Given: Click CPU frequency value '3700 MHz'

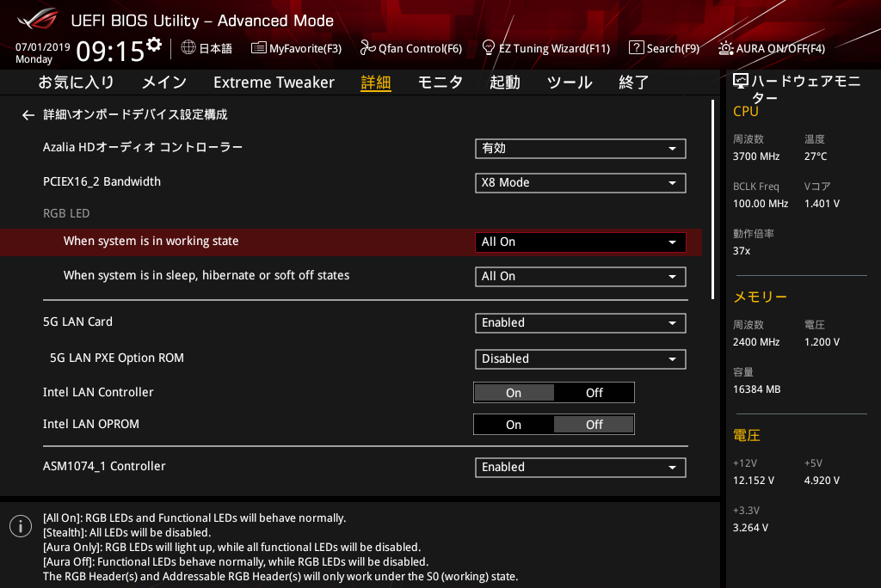Looking at the screenshot, I should point(756,156).
